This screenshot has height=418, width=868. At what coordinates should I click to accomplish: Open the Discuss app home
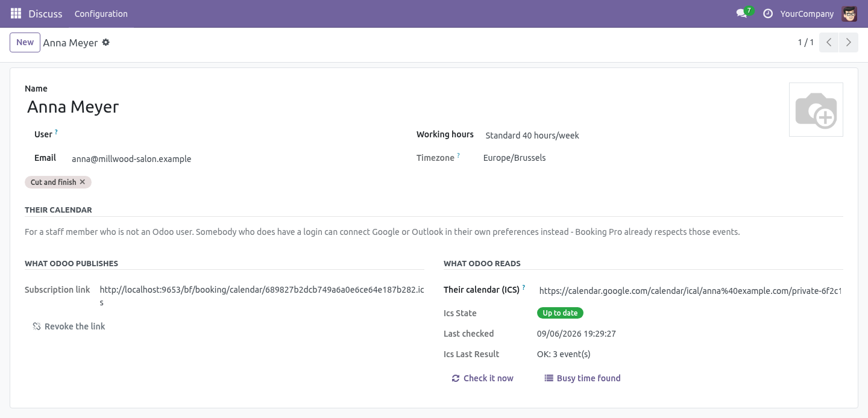(x=45, y=13)
